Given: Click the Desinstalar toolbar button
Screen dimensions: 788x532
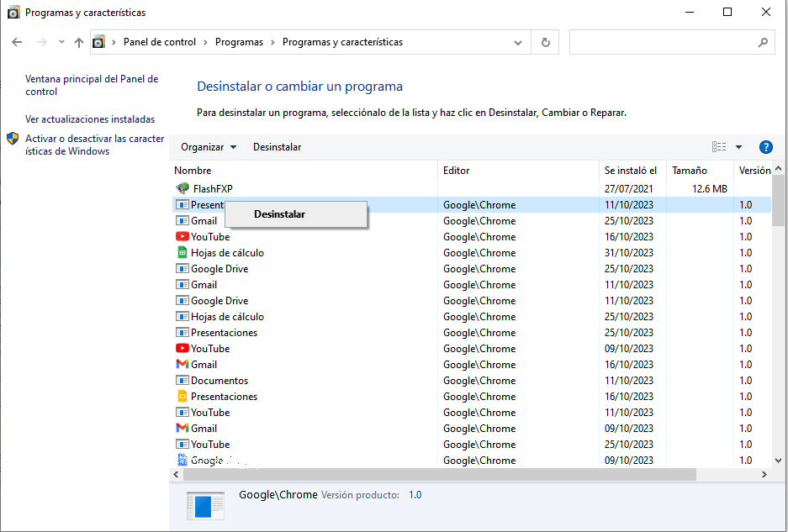Looking at the screenshot, I should [278, 147].
